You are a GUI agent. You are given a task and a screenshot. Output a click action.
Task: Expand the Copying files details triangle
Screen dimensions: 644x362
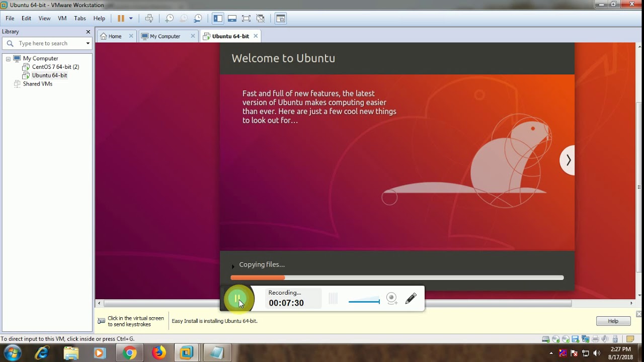coord(233,266)
